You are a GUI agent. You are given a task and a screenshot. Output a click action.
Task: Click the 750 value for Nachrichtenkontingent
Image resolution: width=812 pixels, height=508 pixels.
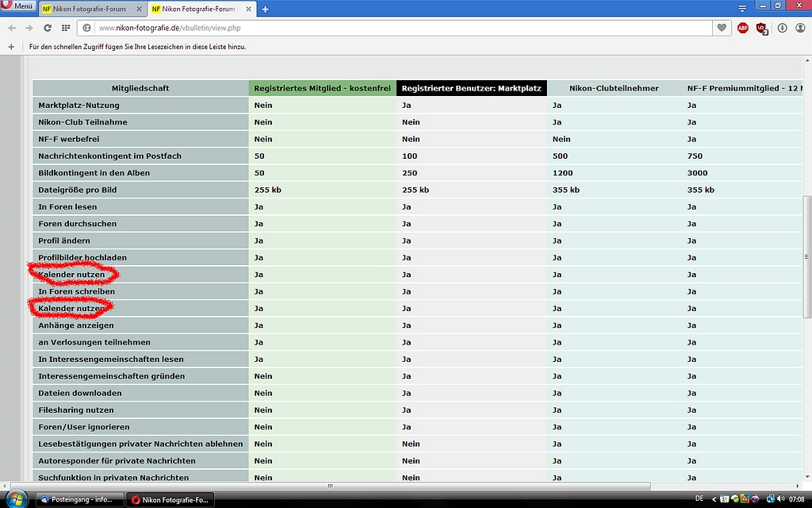point(695,156)
